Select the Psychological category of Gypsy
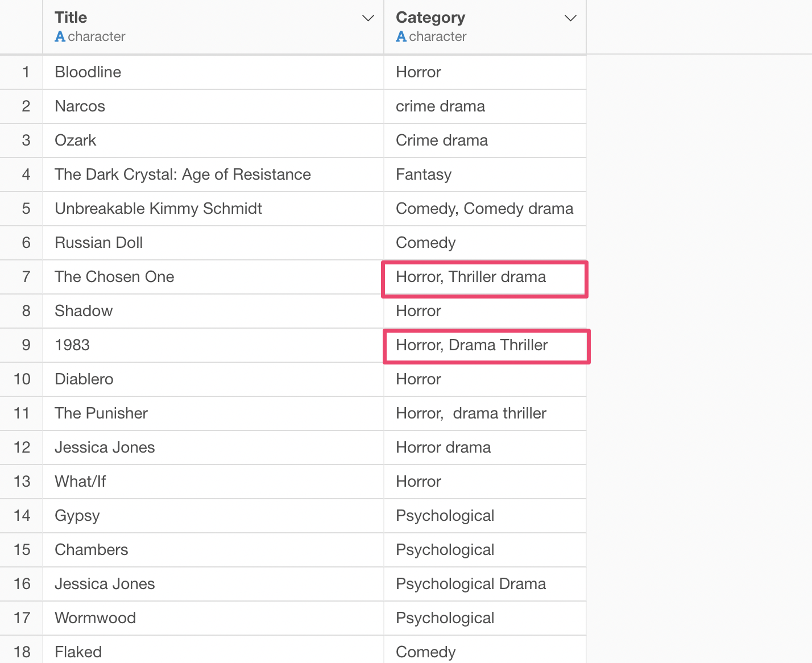This screenshot has width=812, height=663. (x=485, y=516)
